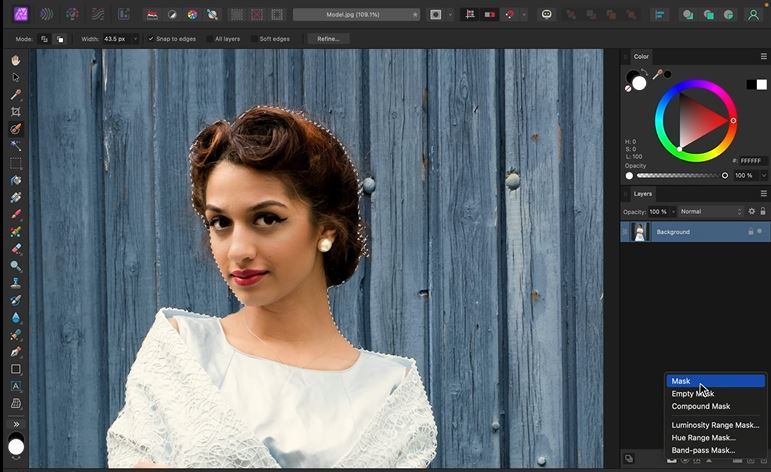Screen dimensions: 771x472
Task: Click the Invert Selection toolbar icon
Action: tap(277, 15)
